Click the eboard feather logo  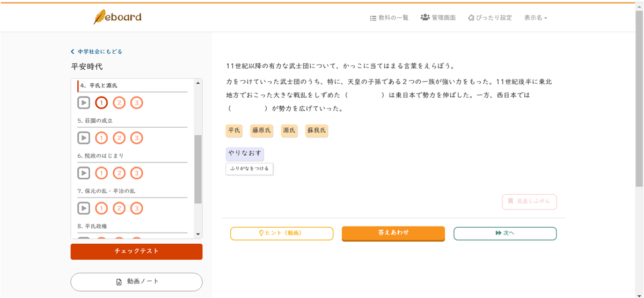pyautogui.click(x=117, y=17)
